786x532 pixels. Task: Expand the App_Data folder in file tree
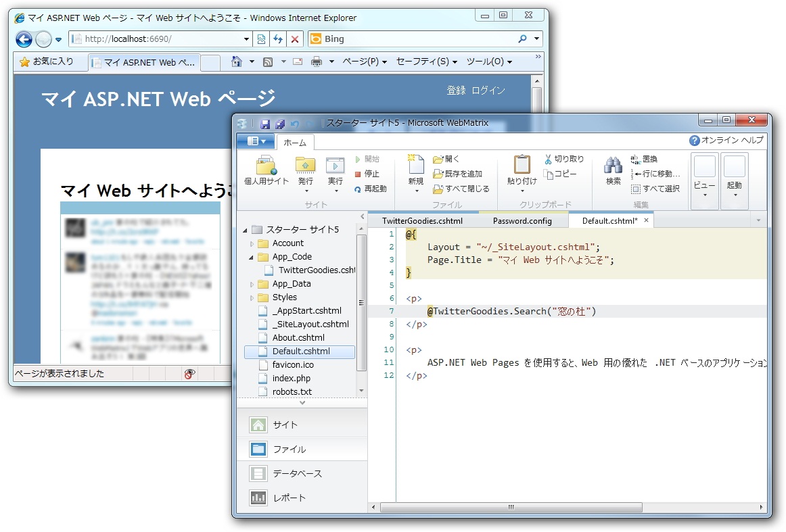pyautogui.click(x=250, y=283)
